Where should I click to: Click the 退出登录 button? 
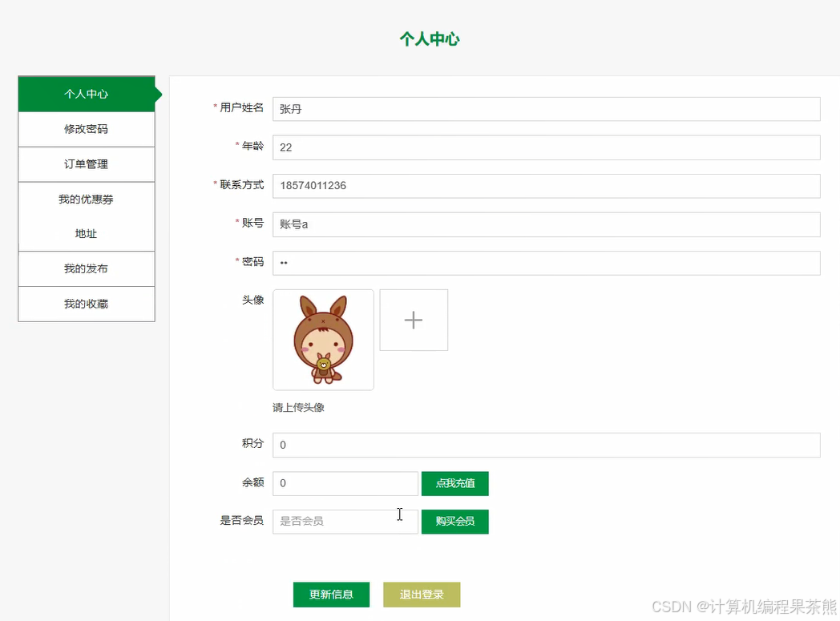coord(422,595)
